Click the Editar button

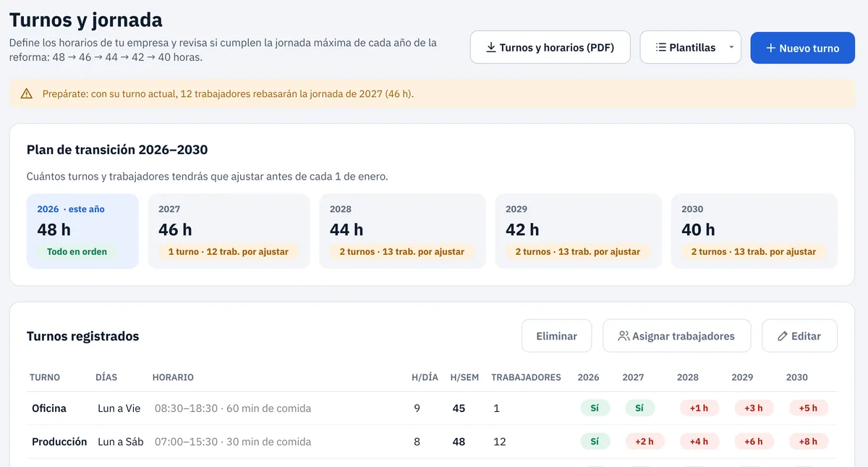pyautogui.click(x=799, y=336)
